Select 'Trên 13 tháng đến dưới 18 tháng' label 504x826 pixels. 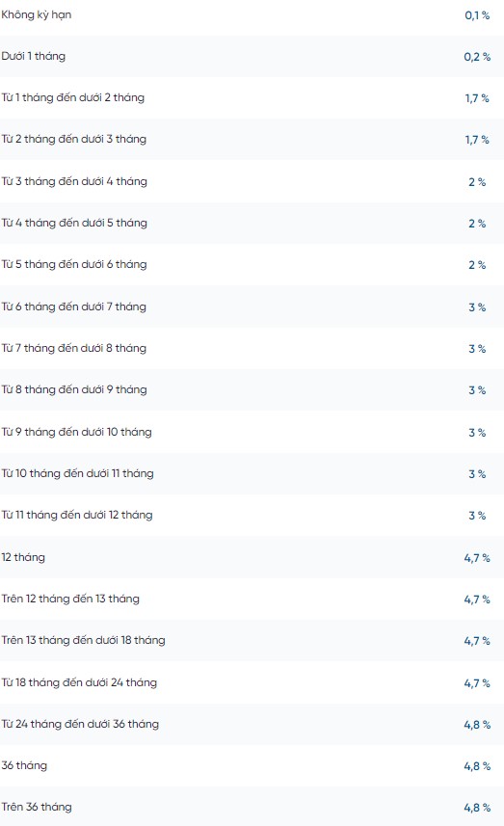point(83,641)
